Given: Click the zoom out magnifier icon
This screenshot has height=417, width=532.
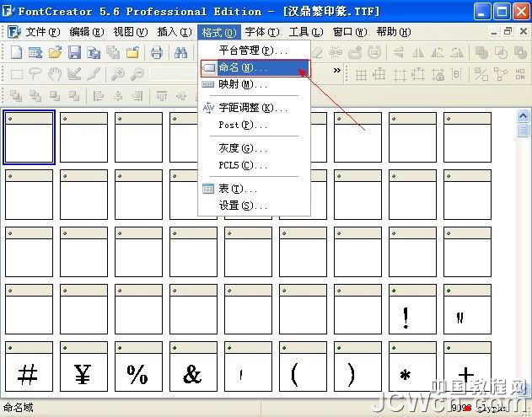Looking at the screenshot, I should [x=137, y=74].
